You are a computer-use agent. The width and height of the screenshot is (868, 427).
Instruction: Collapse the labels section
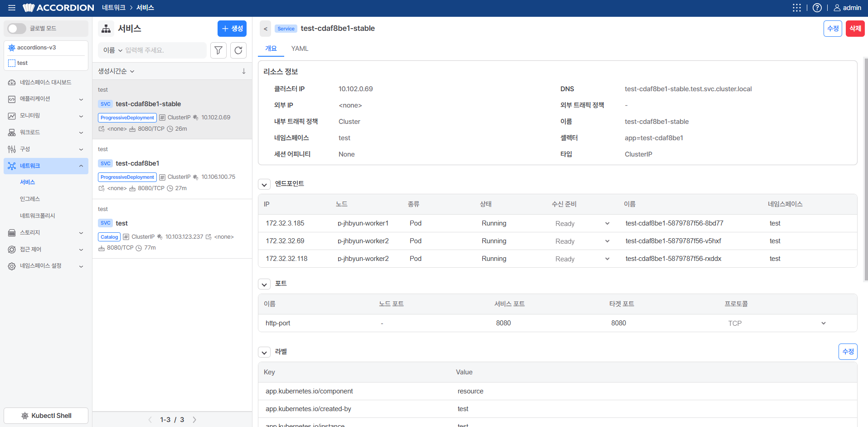point(264,353)
